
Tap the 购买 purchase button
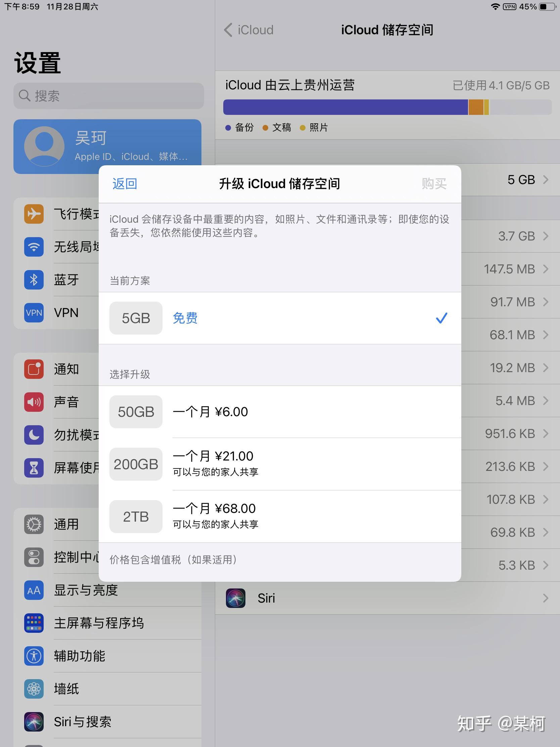pos(434,184)
